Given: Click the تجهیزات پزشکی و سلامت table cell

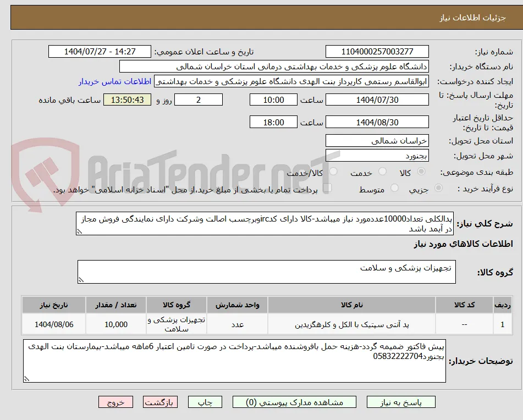Looking at the screenshot, I should pos(177,324).
